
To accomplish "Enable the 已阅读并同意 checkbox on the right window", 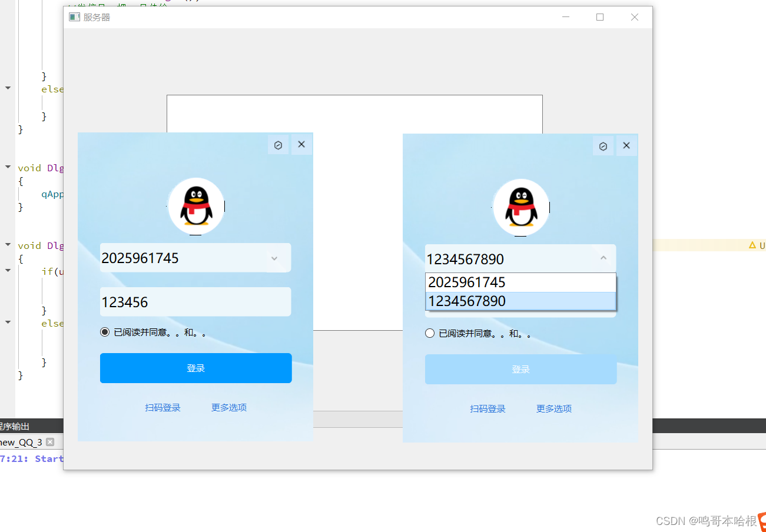I will pos(429,333).
